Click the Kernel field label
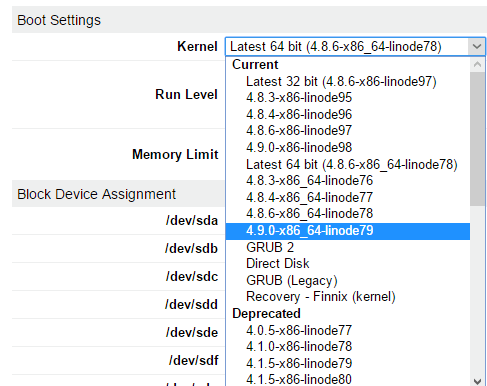 click(197, 47)
